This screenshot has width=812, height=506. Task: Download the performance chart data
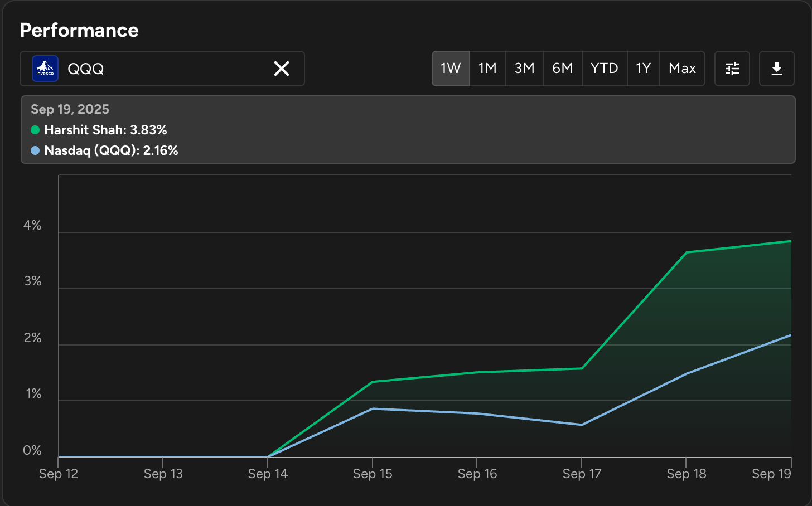tap(777, 69)
